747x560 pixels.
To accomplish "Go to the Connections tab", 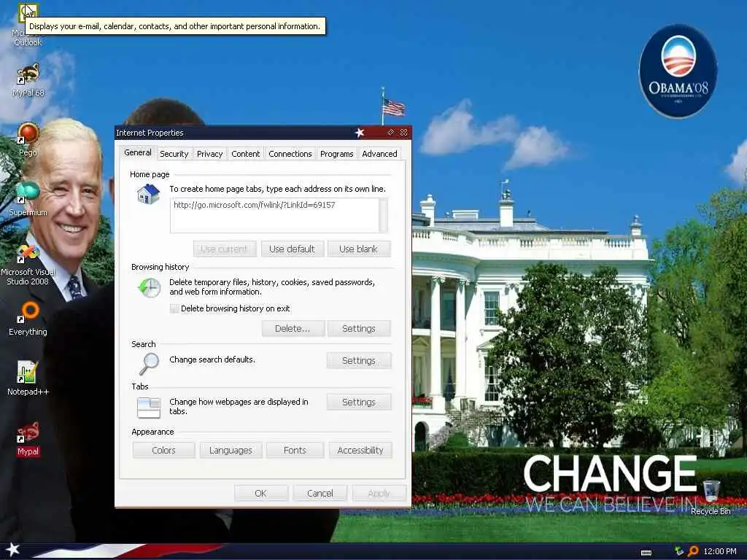I will 290,154.
